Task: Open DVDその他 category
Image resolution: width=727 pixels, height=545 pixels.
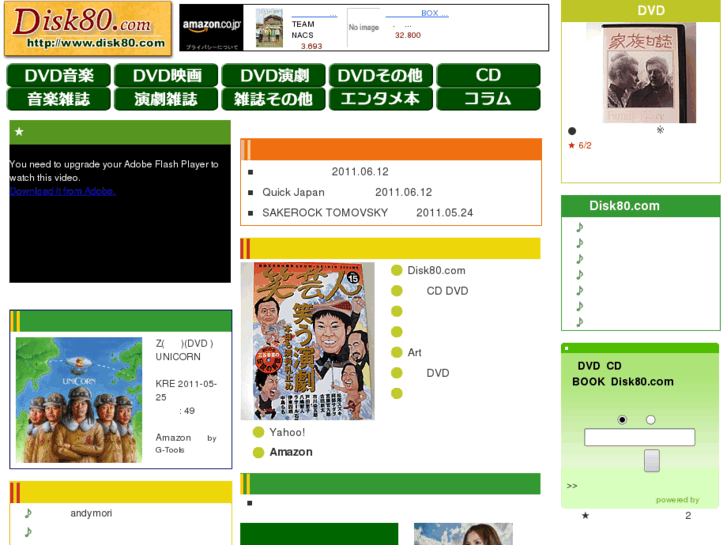Action: [x=381, y=75]
